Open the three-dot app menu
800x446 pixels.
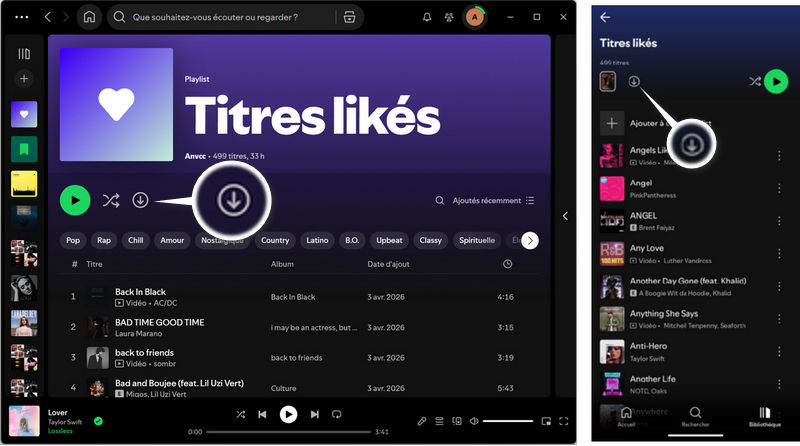tap(21, 17)
